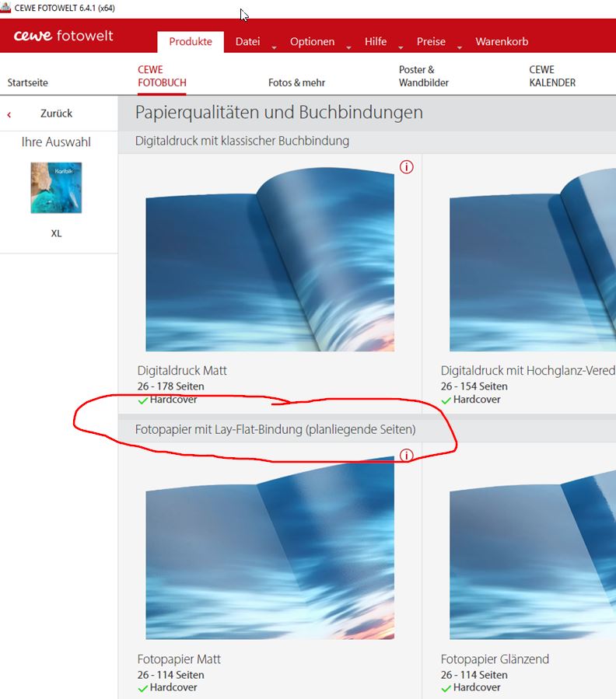
Task: Switch to Fotos & mehr category
Action: tap(296, 82)
